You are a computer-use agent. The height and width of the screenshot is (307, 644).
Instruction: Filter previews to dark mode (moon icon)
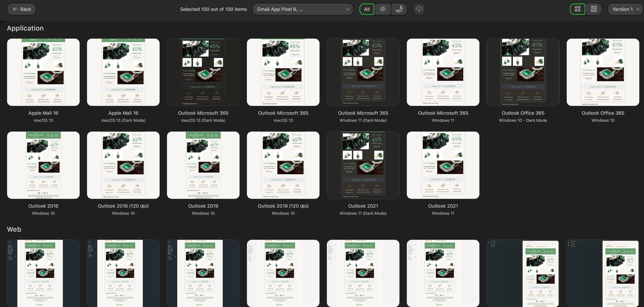(399, 9)
